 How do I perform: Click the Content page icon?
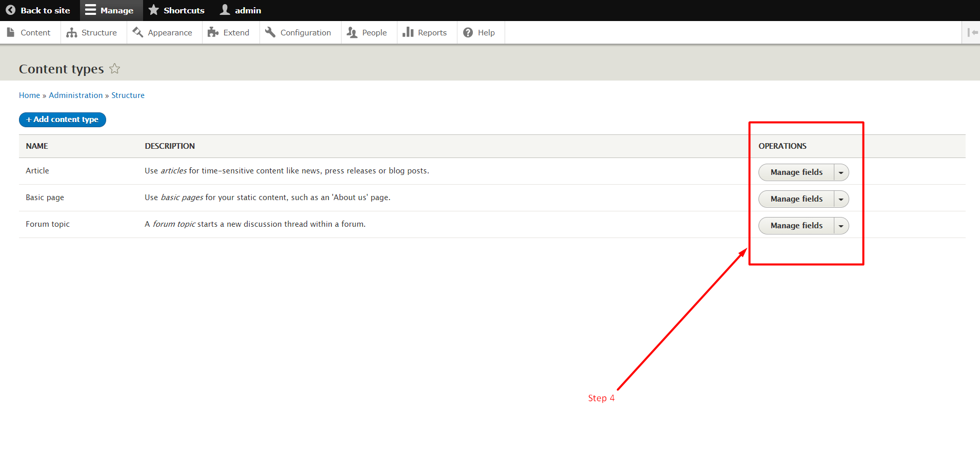pyautogui.click(x=10, y=32)
